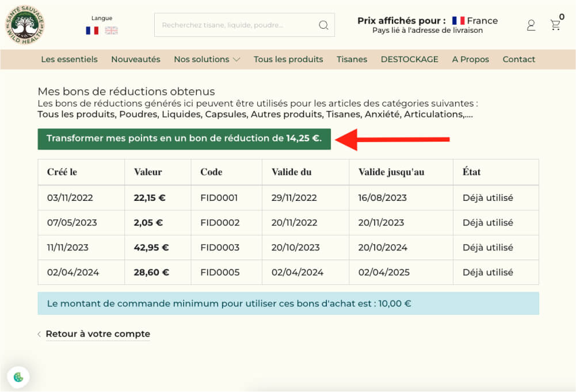The width and height of the screenshot is (576, 392).
Task: Click the France country selector text
Action: pyautogui.click(x=482, y=21)
